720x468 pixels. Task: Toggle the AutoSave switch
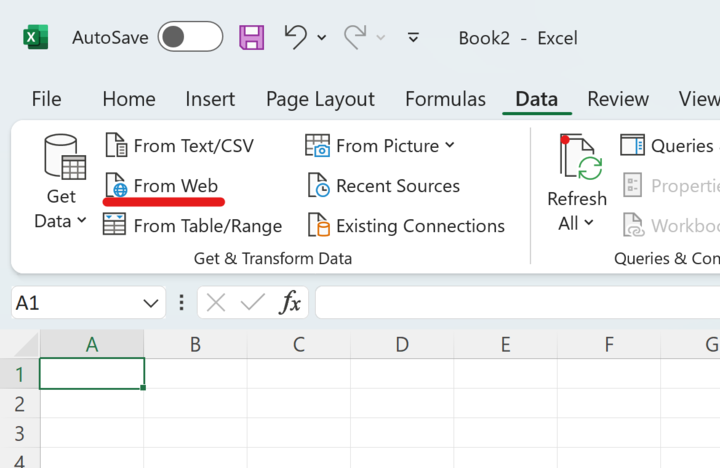190,38
